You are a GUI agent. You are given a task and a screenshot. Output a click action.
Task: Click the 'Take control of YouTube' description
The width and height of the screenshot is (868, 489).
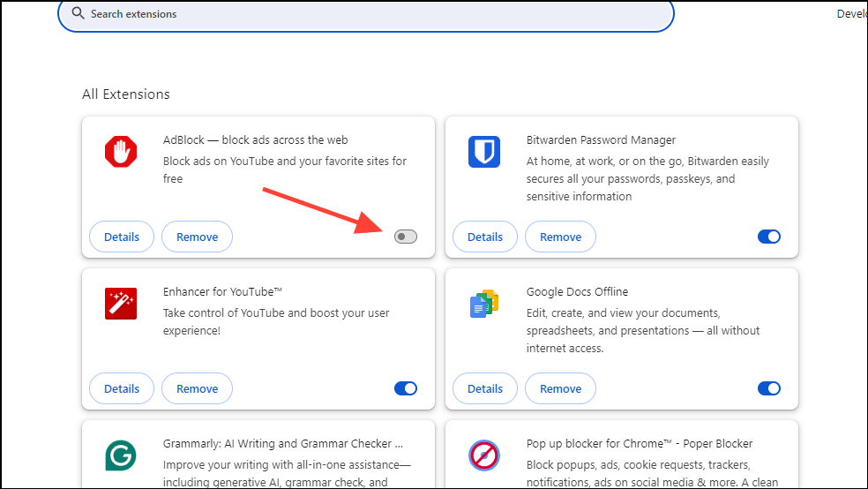276,322
